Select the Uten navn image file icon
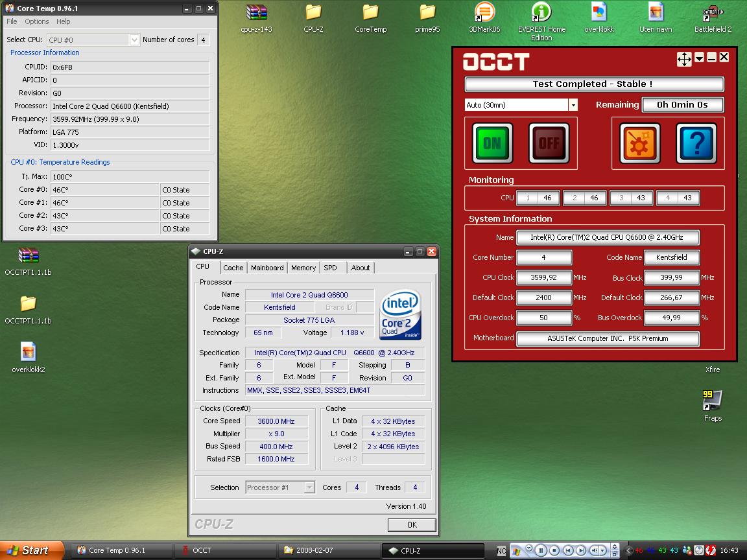Screen dimensions: 747x560 point(656,19)
